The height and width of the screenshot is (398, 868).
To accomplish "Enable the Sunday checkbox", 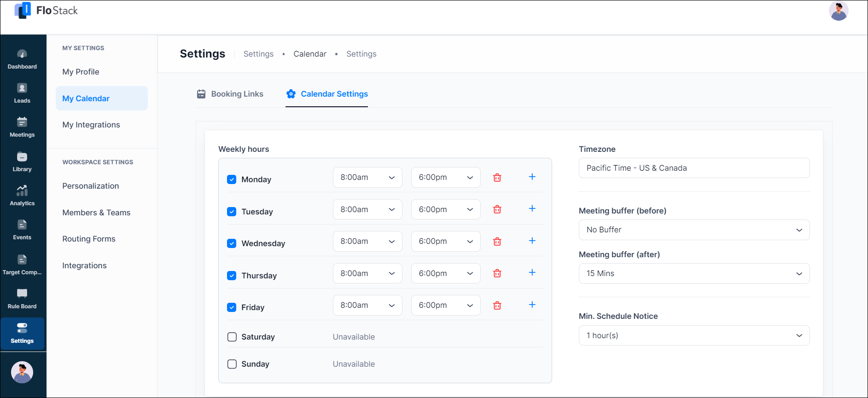I will tap(232, 364).
